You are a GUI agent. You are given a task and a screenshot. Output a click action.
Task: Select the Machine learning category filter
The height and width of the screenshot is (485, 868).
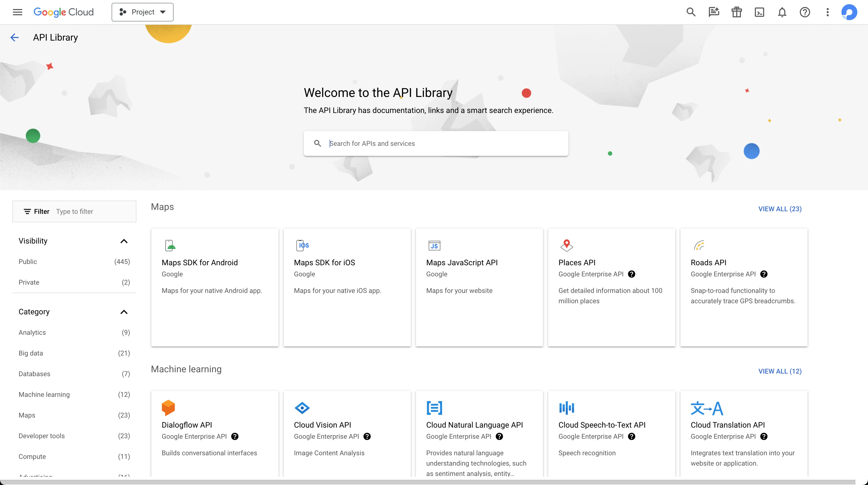click(x=44, y=395)
